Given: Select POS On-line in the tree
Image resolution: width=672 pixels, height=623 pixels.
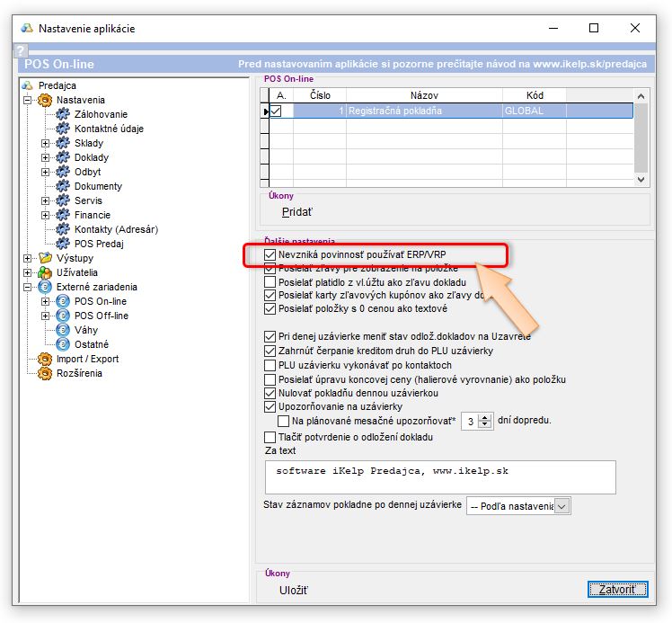Looking at the screenshot, I should (100, 301).
